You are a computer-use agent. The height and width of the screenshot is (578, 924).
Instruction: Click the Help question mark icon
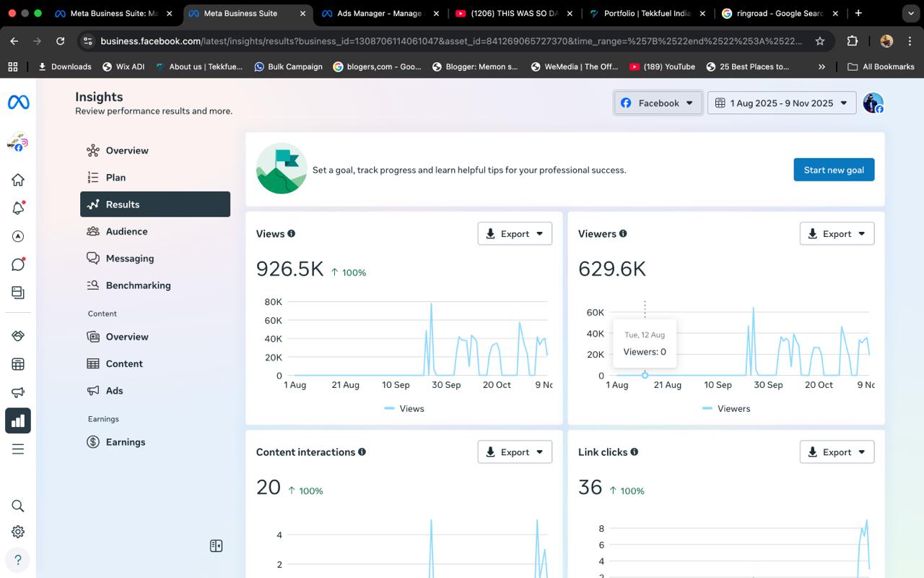point(18,560)
